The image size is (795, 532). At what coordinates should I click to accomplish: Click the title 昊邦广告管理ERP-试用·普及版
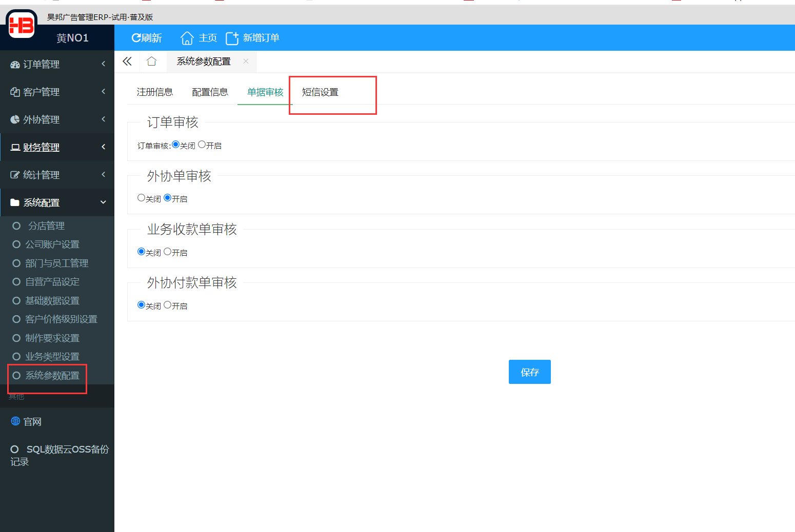point(100,17)
